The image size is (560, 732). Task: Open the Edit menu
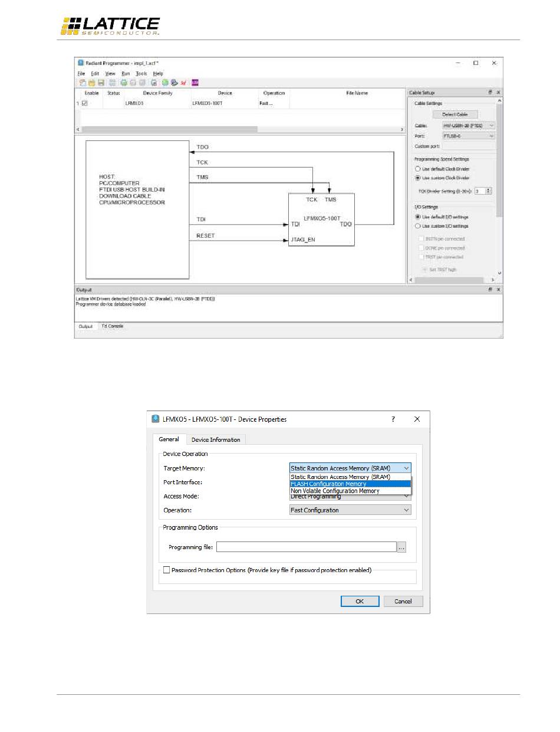click(x=95, y=73)
